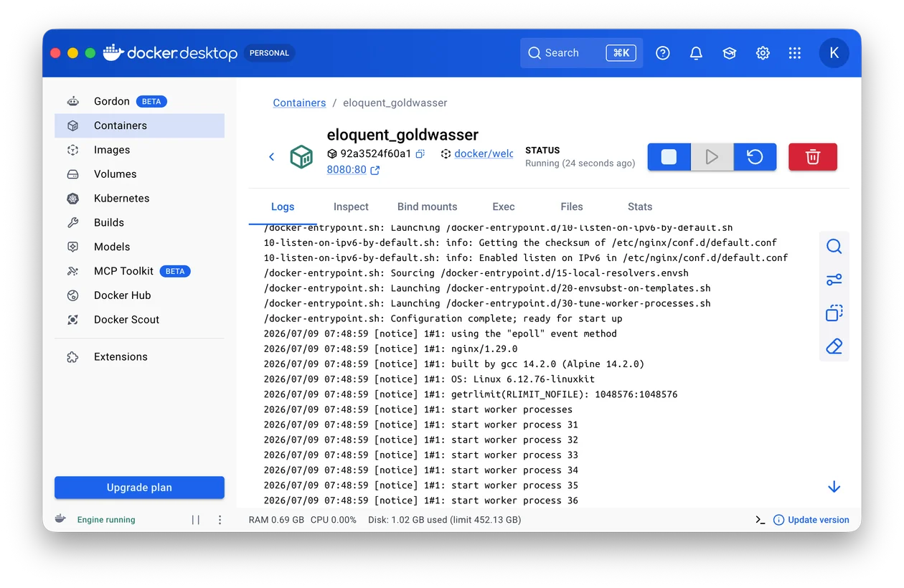Open notifications bell icon
This screenshot has height=588, width=904.
(696, 53)
